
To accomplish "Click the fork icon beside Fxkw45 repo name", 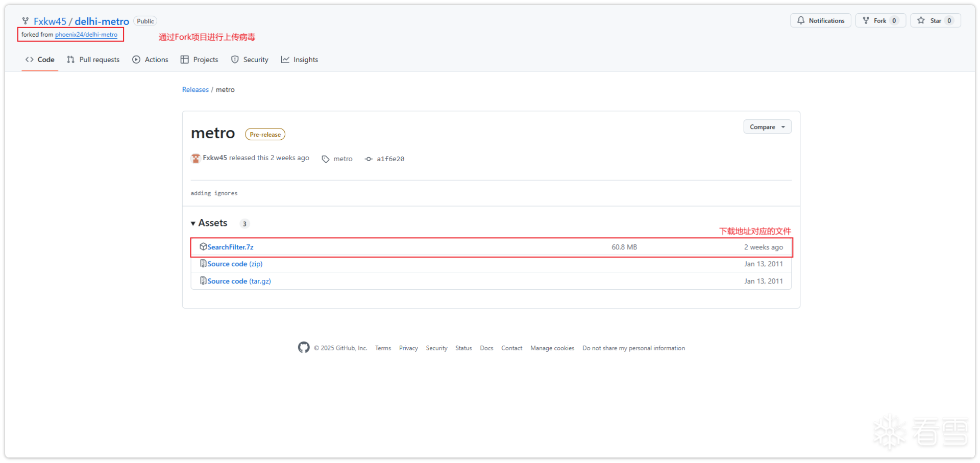I will [26, 21].
